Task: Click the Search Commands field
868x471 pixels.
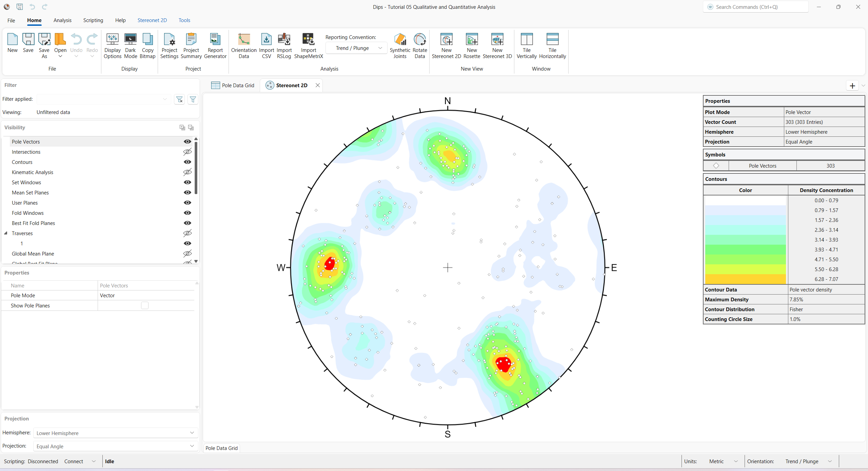Action: (x=755, y=7)
